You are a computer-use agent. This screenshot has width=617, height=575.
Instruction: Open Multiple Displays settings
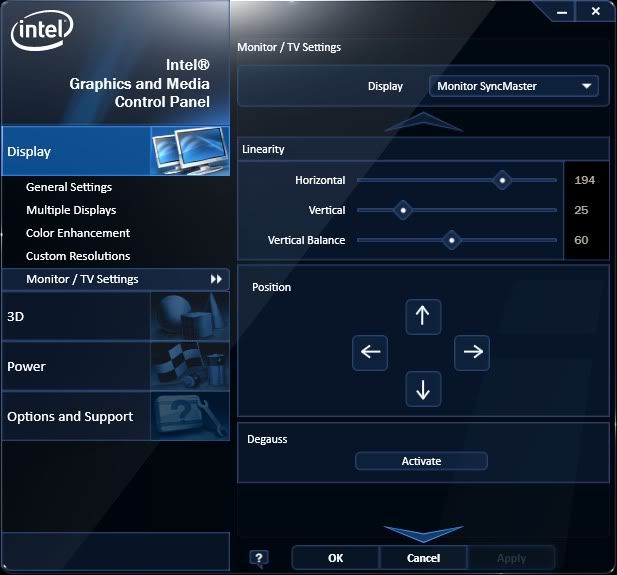[x=71, y=210]
